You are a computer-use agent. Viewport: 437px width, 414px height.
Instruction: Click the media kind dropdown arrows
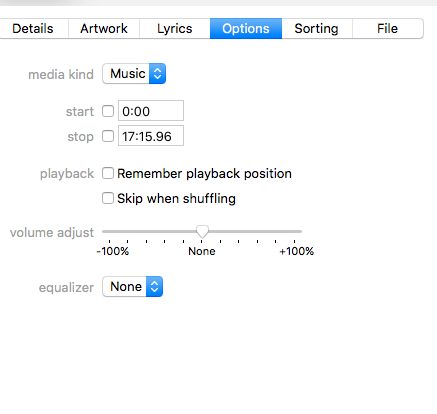[157, 74]
